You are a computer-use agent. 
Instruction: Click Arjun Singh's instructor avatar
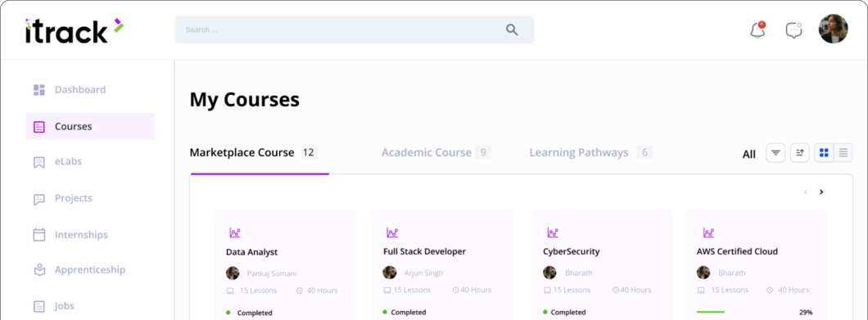click(390, 273)
